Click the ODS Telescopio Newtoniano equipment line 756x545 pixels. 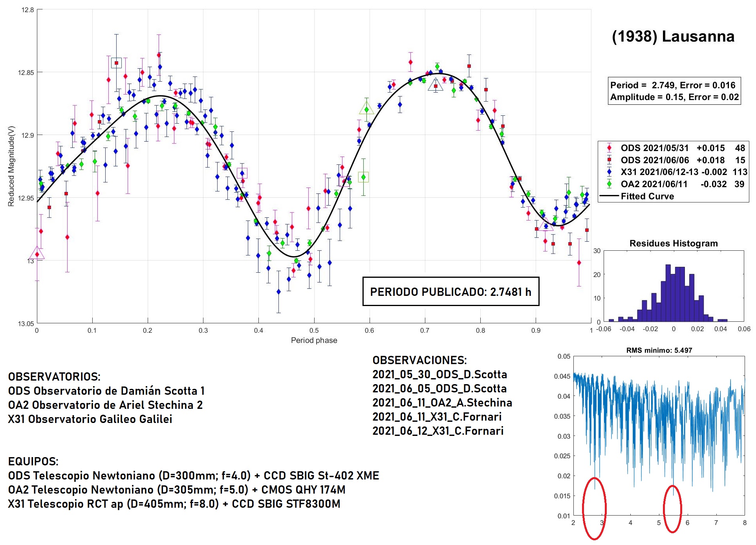pos(194,476)
